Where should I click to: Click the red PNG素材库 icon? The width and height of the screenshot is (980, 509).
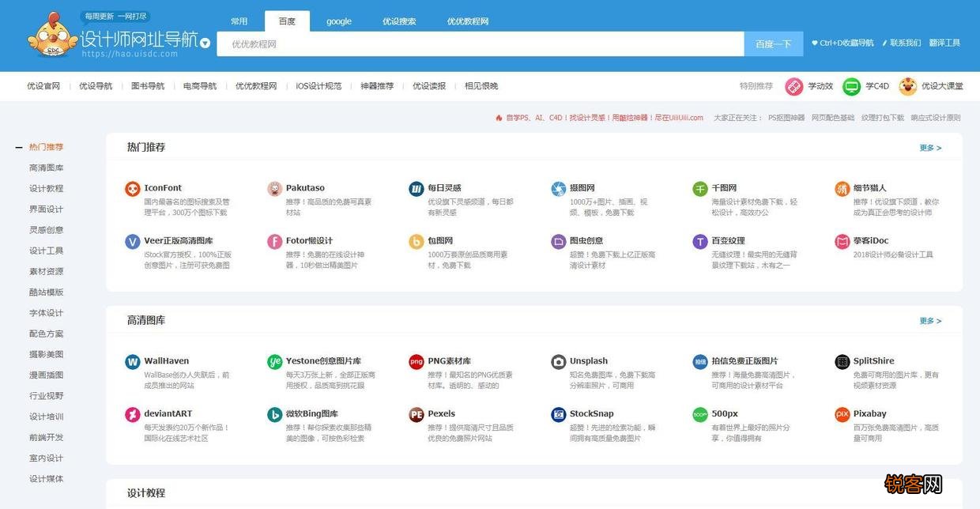pos(416,362)
